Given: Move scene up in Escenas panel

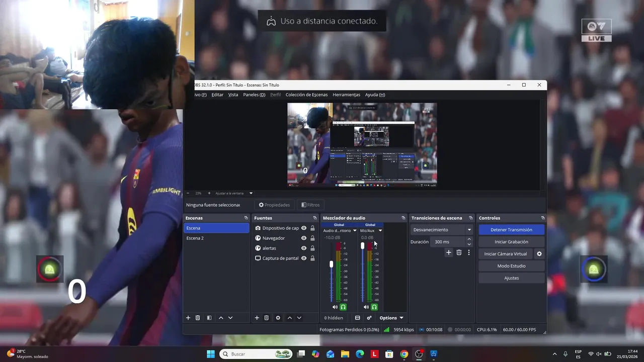Looking at the screenshot, I should (x=221, y=318).
